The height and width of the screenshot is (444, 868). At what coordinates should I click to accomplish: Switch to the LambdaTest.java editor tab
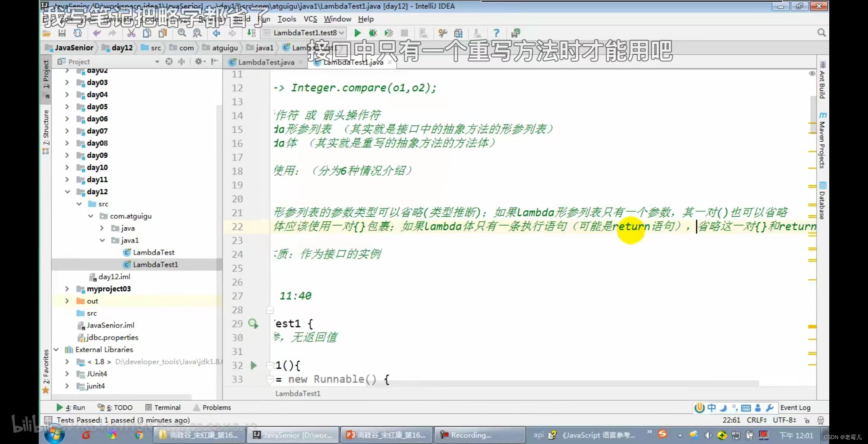click(266, 62)
